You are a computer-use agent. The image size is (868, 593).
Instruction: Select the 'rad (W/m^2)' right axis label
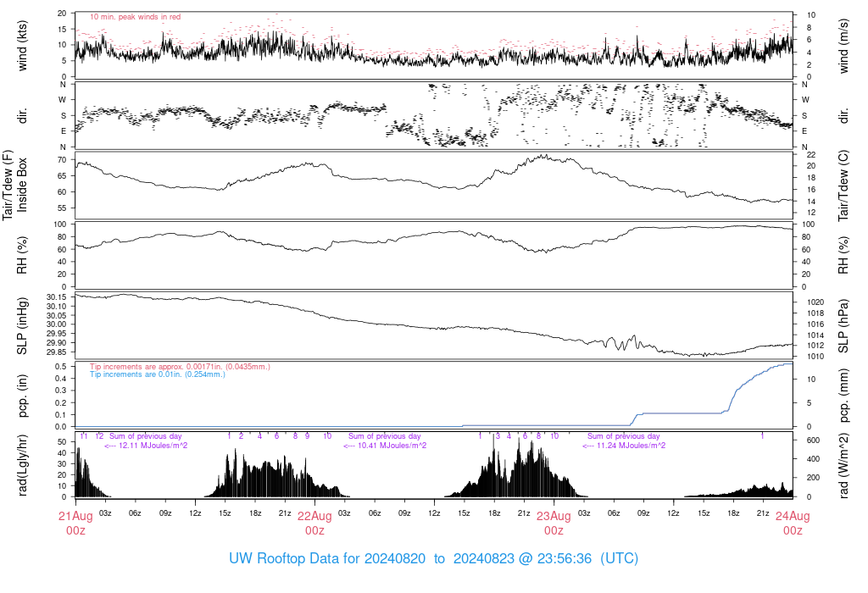point(843,465)
